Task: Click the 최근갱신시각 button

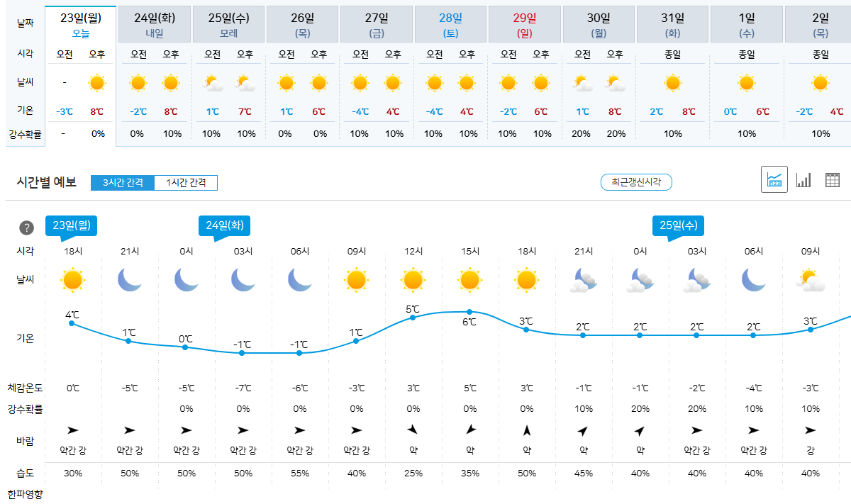Action: click(x=636, y=181)
